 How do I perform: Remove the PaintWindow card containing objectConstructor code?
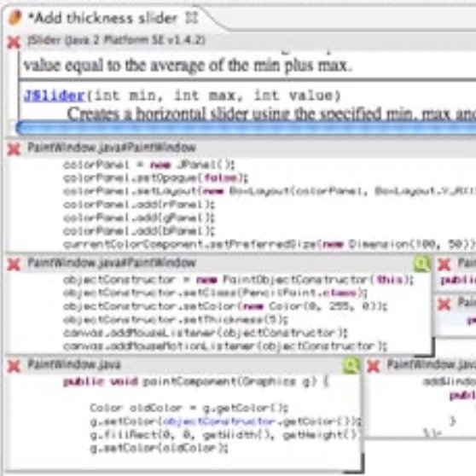14,264
